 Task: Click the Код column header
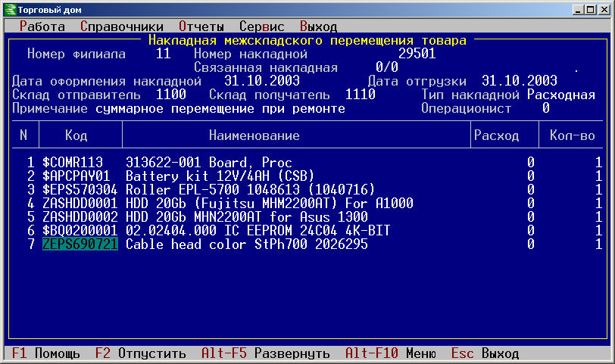click(x=76, y=135)
